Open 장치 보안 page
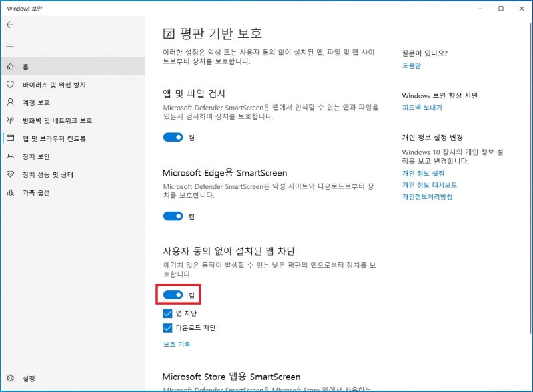Screen dimensions: 533x392 [x=73, y=156]
